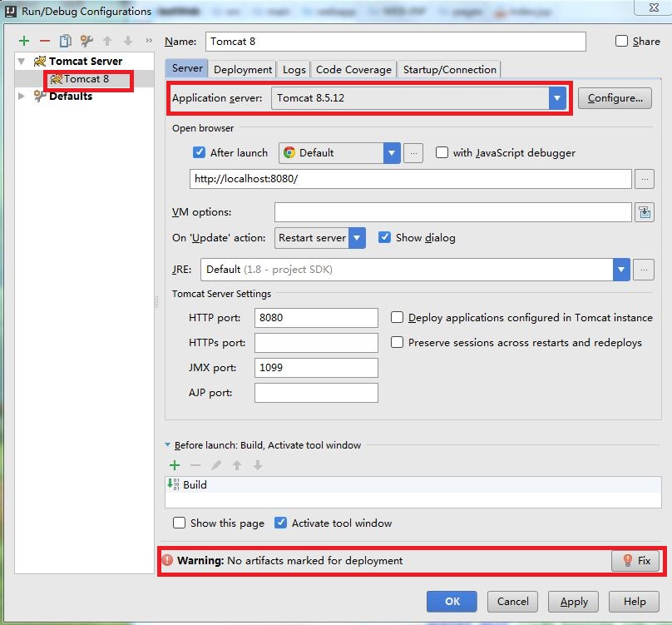Open edit defaults wrench icon
This screenshot has height=625, width=672.
point(86,41)
